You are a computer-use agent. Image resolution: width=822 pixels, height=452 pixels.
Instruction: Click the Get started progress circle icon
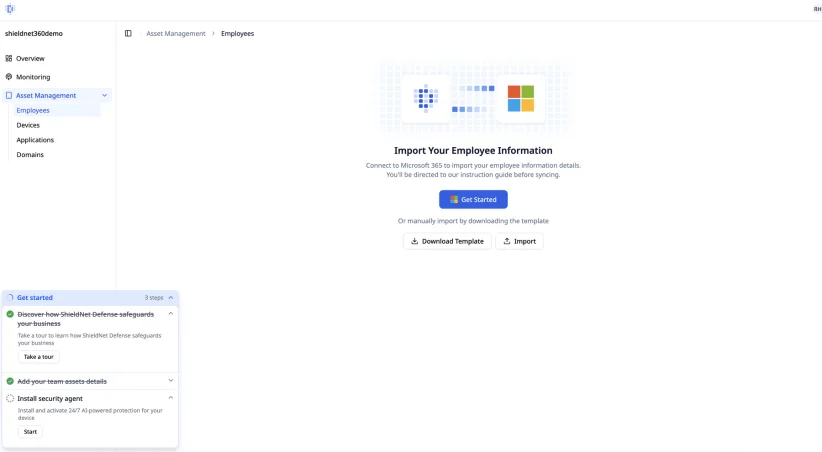click(10, 297)
